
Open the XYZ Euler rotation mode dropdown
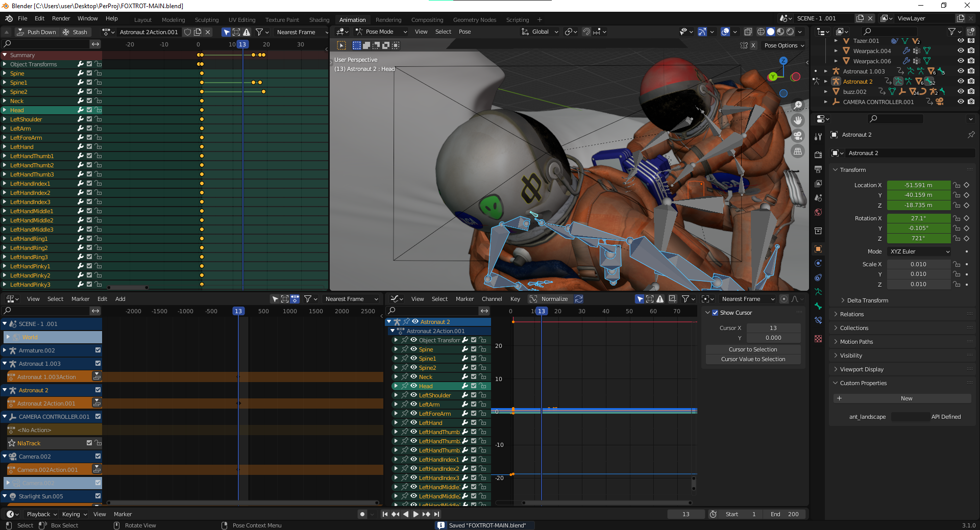[x=920, y=251]
